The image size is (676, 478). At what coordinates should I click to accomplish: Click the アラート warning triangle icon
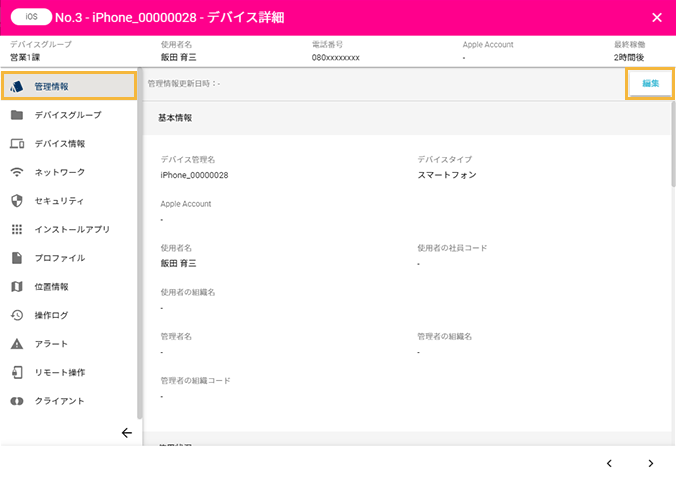[17, 344]
